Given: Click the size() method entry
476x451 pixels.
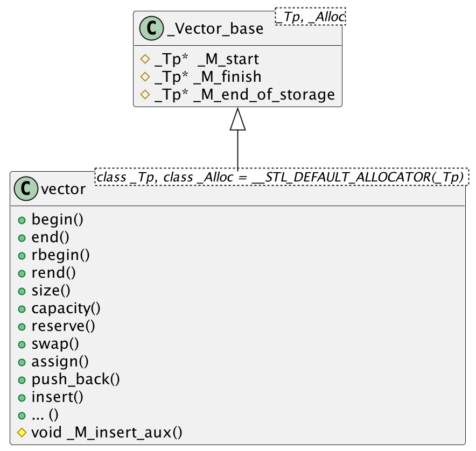Looking at the screenshot, I should (x=51, y=291).
